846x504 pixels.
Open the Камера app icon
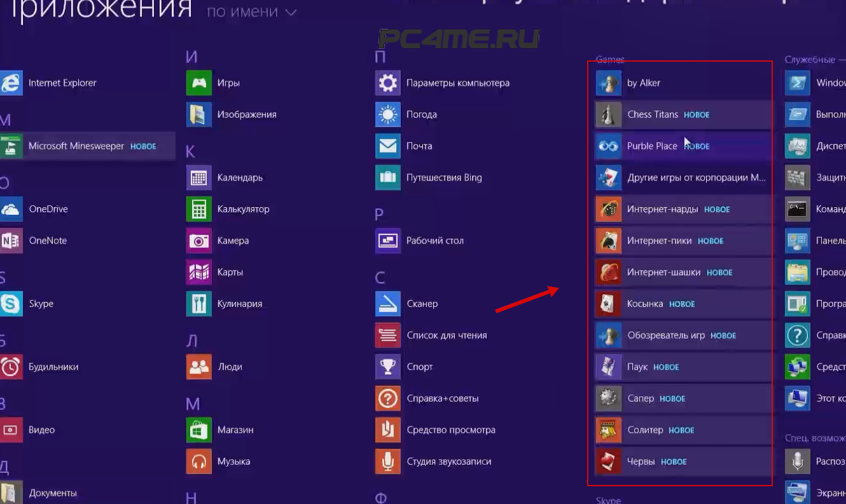pos(199,241)
